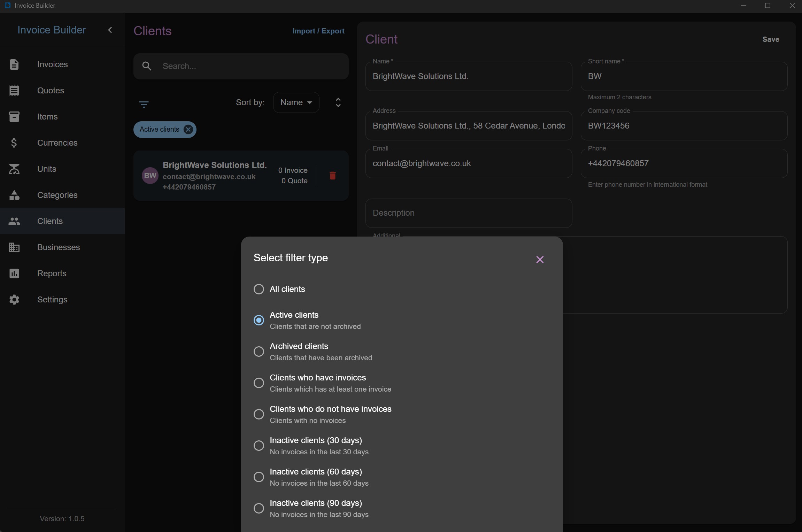This screenshot has height=532, width=802.
Task: Open the Invoices section icon
Action: click(14, 64)
